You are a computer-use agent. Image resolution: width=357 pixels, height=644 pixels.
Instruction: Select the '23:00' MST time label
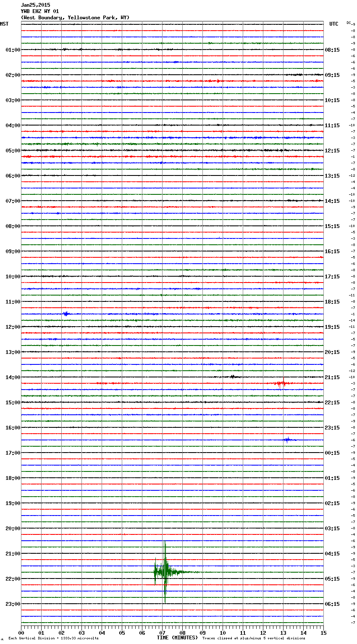click(x=13, y=604)
